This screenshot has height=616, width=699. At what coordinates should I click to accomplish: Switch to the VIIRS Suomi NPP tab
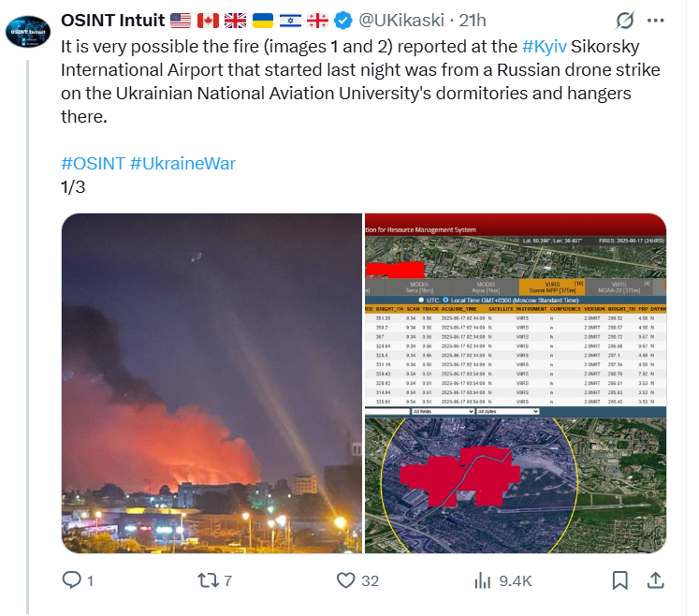tap(550, 286)
